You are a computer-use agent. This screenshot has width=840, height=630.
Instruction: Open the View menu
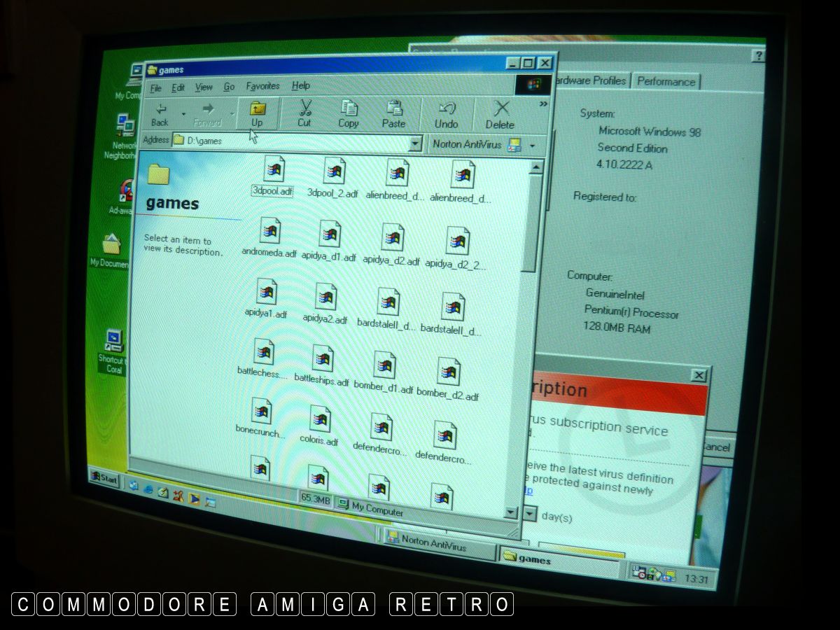point(204,87)
